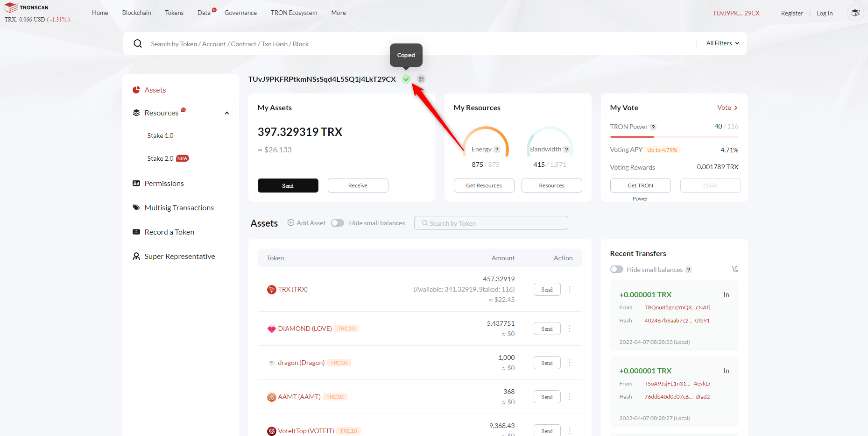Click the filter icon in Recent Transfers
868x436 pixels.
click(x=734, y=269)
